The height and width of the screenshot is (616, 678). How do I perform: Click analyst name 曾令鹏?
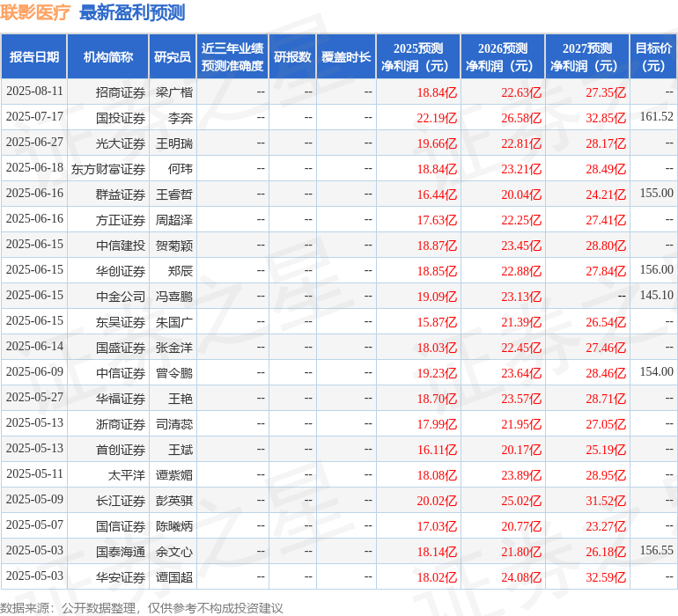173,373
